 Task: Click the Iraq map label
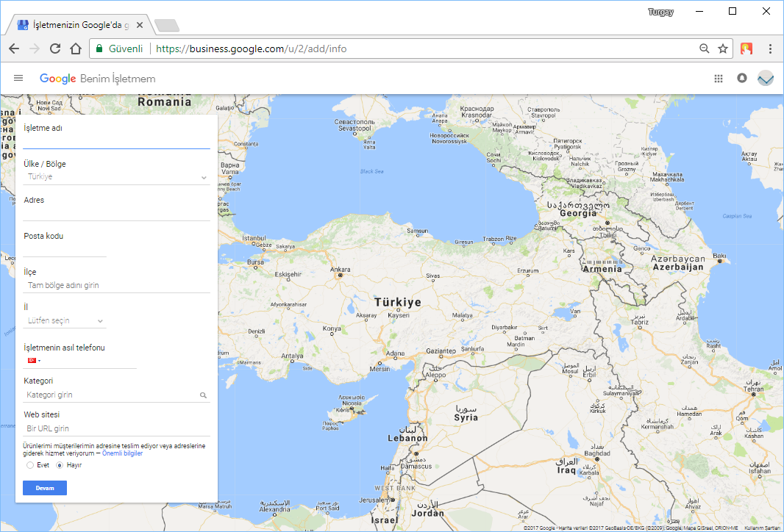566,470
